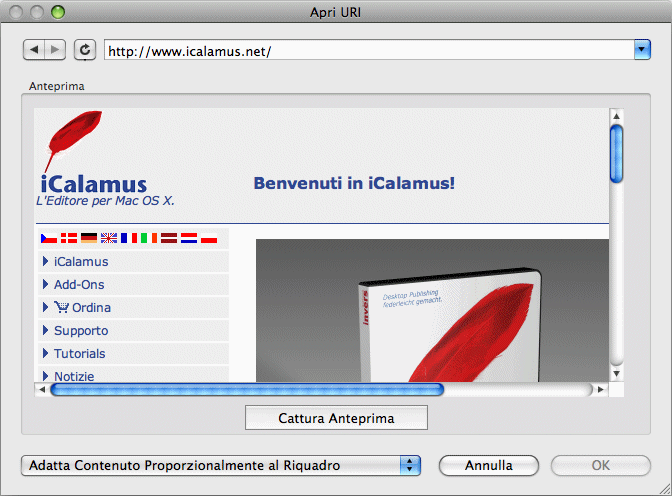Click the preview scroll up arrow
The width and height of the screenshot is (672, 496).
click(x=616, y=116)
